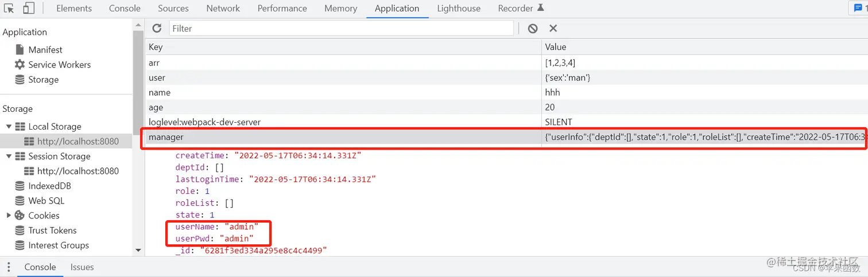The image size is (868, 277).
Task: Click the value [1,2,3,4]
Action: tap(560, 63)
